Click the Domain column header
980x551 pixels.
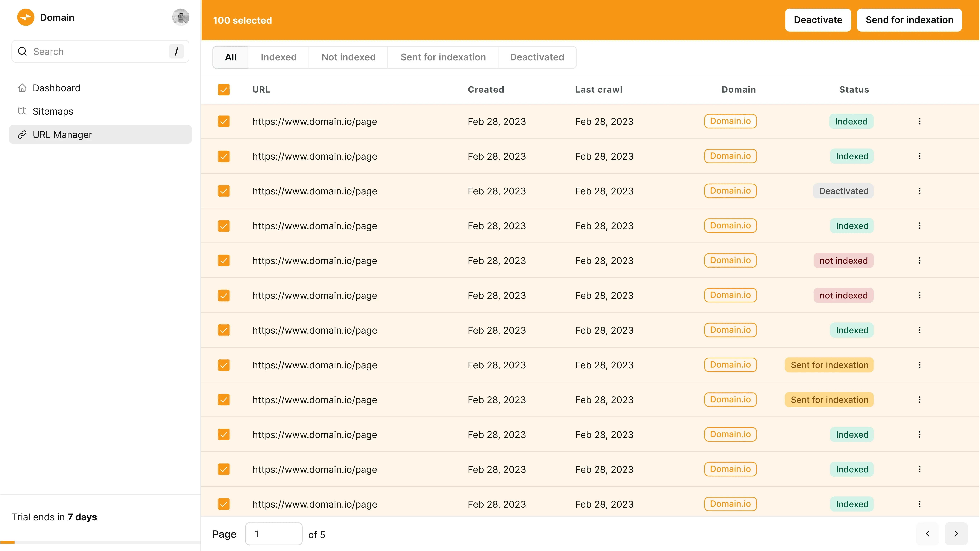pyautogui.click(x=739, y=90)
